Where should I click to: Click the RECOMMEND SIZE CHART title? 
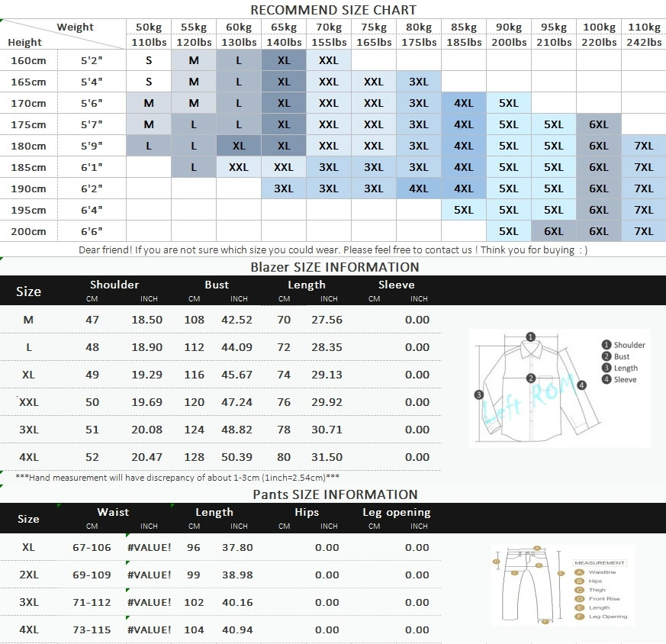pyautogui.click(x=333, y=10)
